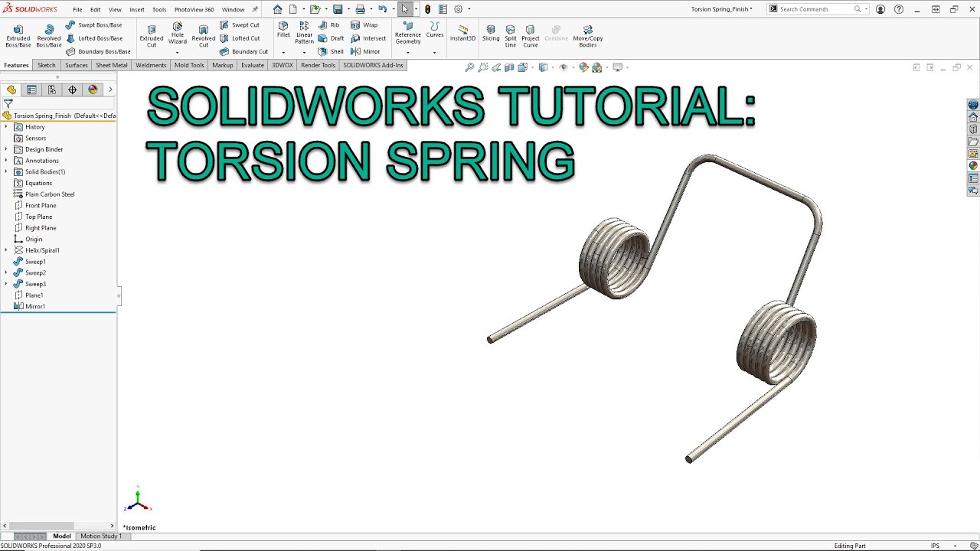
Task: Open DisplayManager tab
Action: 93,90
